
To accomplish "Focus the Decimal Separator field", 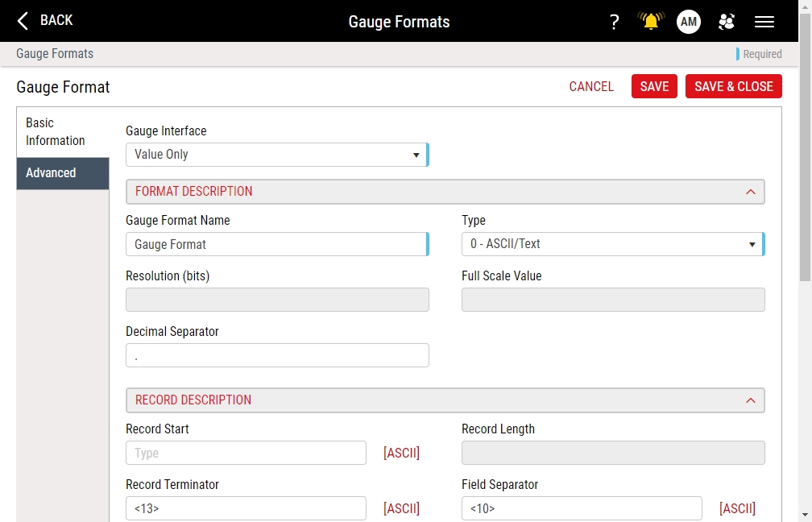I will coord(276,355).
